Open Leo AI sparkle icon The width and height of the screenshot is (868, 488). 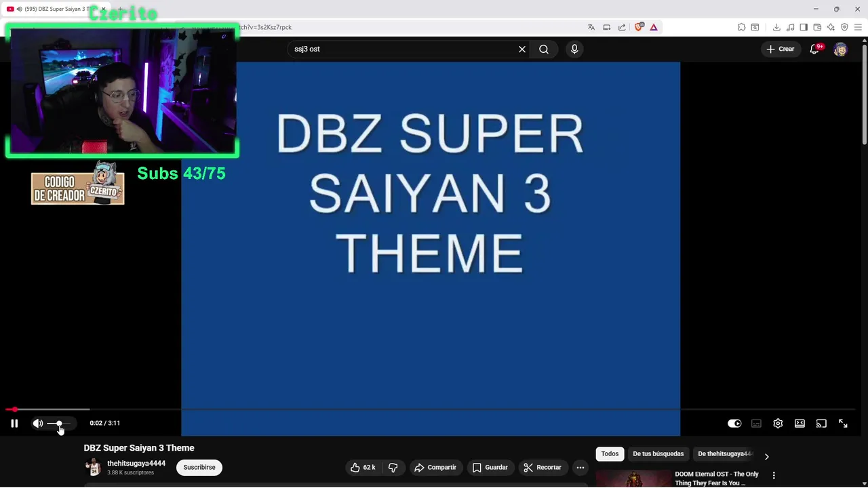tap(831, 27)
